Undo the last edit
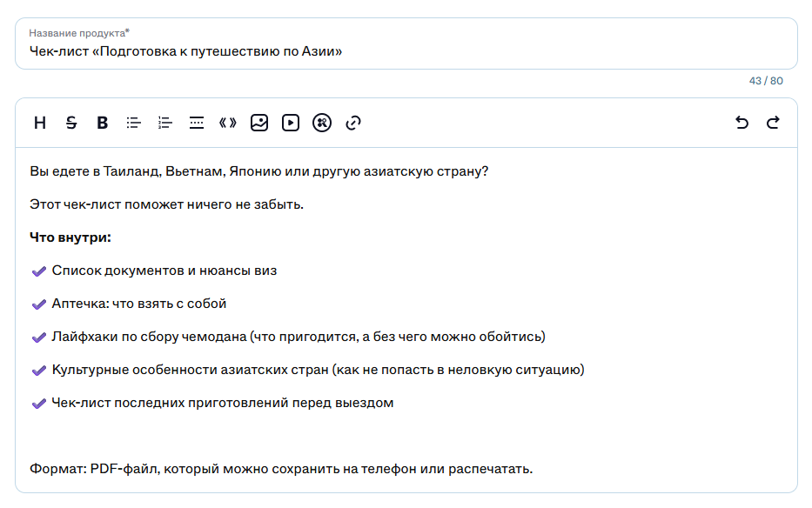 tap(742, 123)
